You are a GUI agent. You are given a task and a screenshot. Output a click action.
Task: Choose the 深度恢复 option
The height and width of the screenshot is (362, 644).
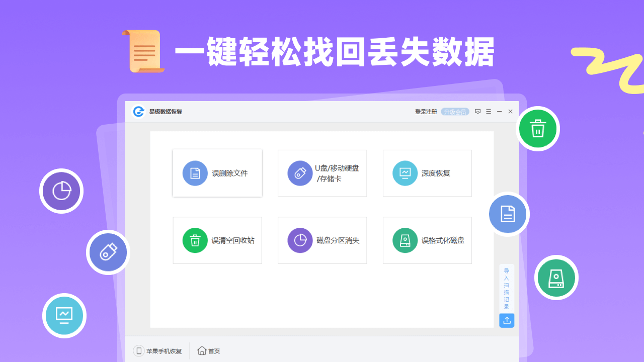(427, 173)
